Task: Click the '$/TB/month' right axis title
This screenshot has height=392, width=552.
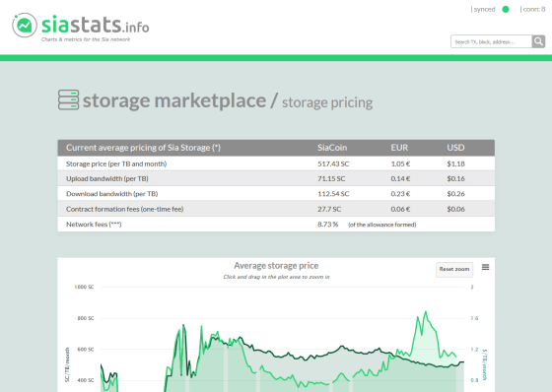Action: click(484, 364)
